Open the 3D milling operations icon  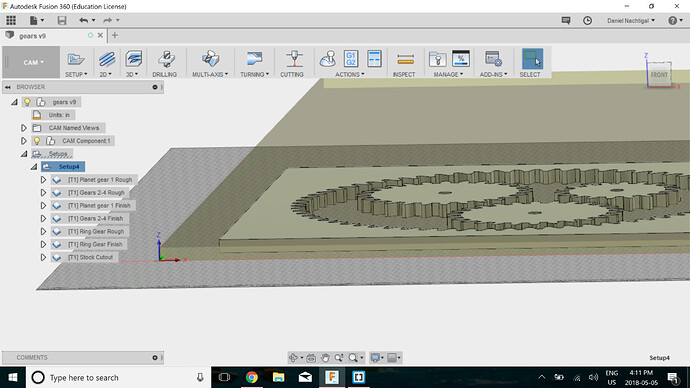(133, 59)
